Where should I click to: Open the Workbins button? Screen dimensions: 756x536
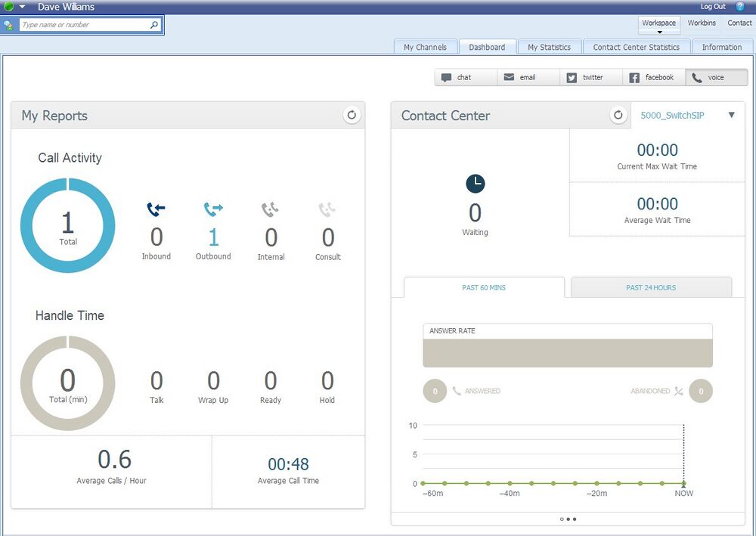click(x=702, y=23)
